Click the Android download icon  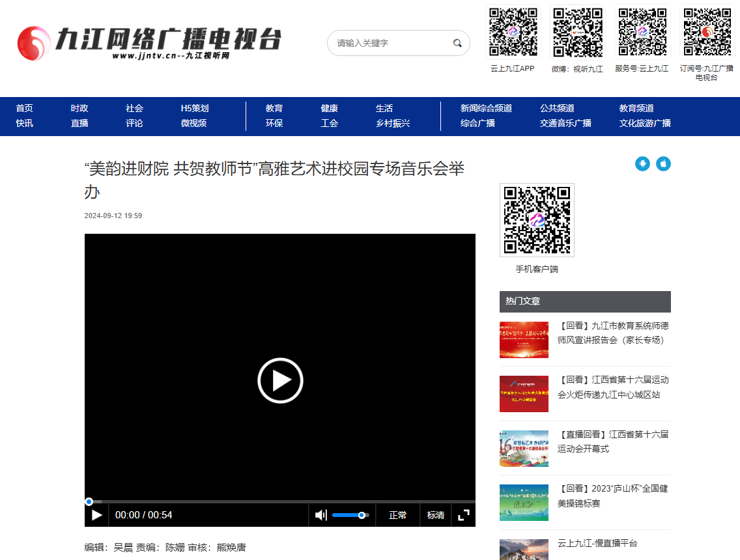pyautogui.click(x=642, y=163)
